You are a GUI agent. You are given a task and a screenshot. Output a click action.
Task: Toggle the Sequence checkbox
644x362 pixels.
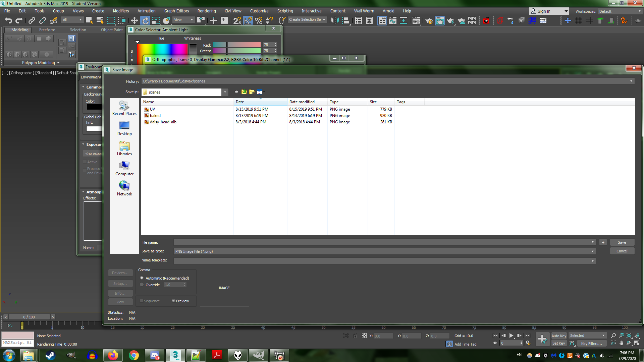pyautogui.click(x=142, y=301)
